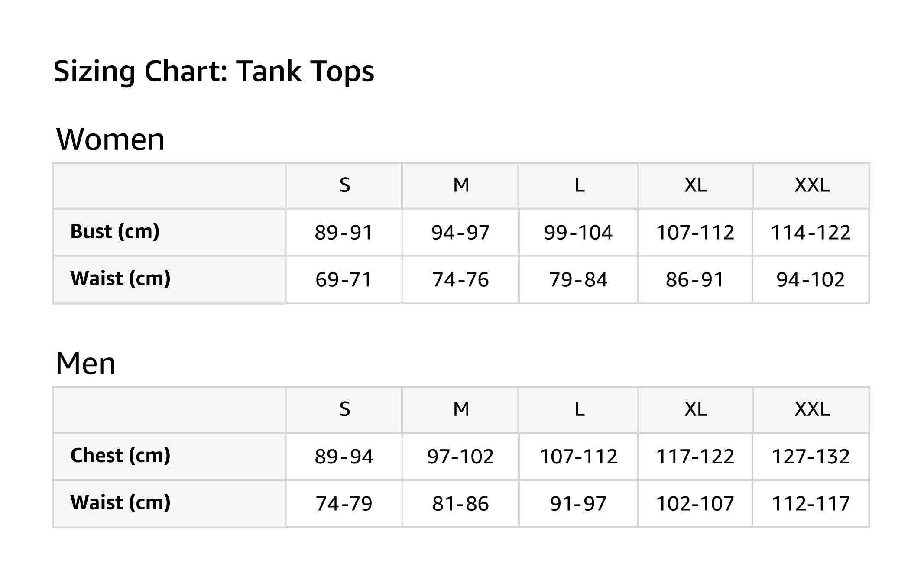The width and height of the screenshot is (924, 580).
Task: Click the Women's Waist value 74-76
Action: pyautogui.click(x=460, y=280)
